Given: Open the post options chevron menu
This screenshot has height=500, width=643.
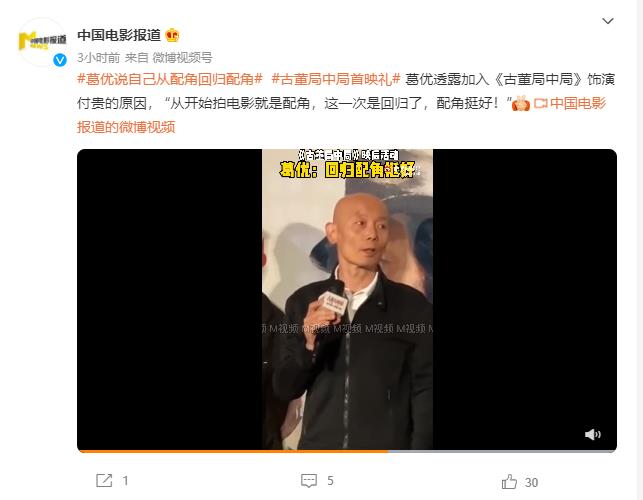Looking at the screenshot, I should click(x=607, y=21).
